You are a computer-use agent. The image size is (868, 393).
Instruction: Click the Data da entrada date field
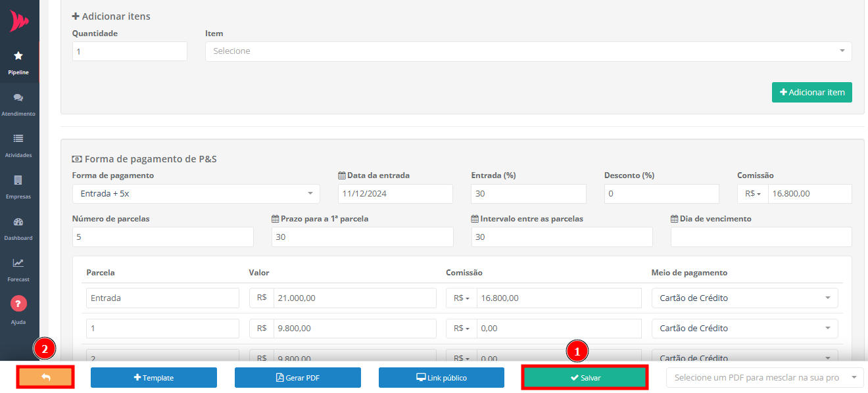click(x=395, y=194)
